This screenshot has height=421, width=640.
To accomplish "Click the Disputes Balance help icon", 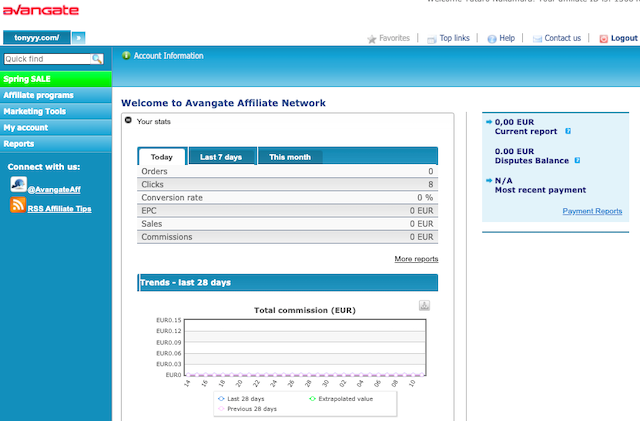I will coord(577,160).
